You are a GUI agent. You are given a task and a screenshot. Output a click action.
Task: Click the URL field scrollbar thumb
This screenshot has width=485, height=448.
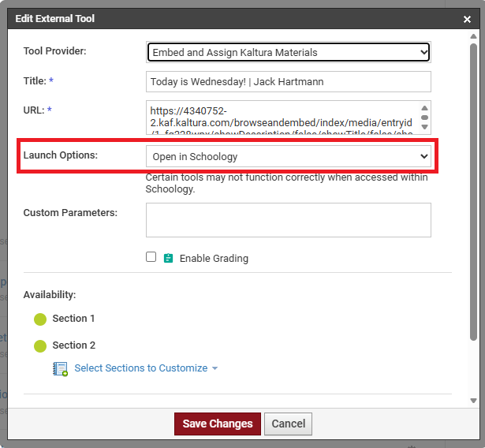point(424,117)
